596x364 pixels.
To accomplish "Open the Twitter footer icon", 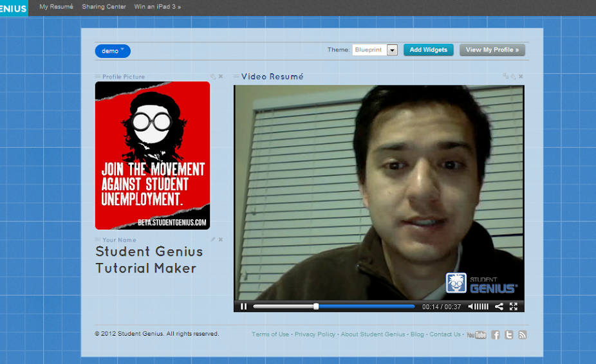I will point(509,335).
